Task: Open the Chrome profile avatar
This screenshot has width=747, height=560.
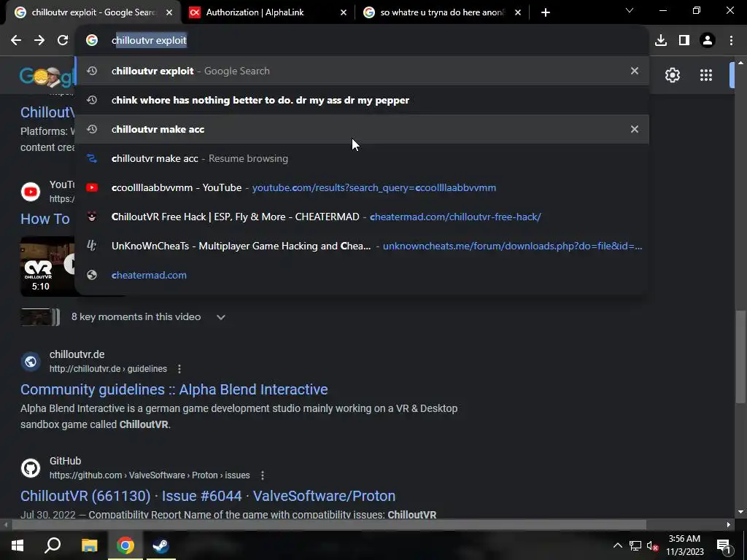Action: (x=708, y=41)
